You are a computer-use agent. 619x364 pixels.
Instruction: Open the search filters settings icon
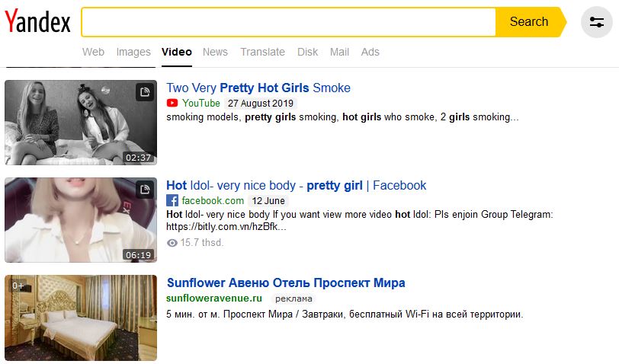pos(597,22)
